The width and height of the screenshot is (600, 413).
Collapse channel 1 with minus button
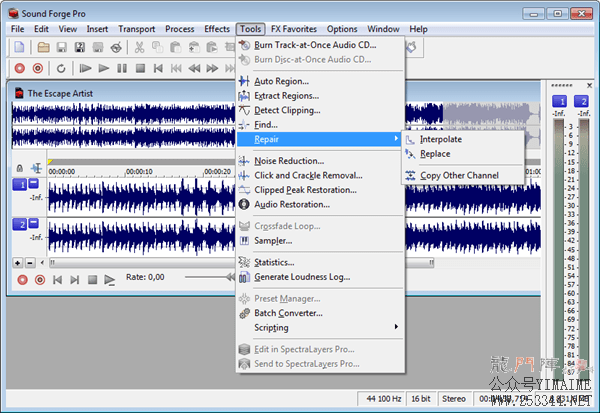point(34,183)
